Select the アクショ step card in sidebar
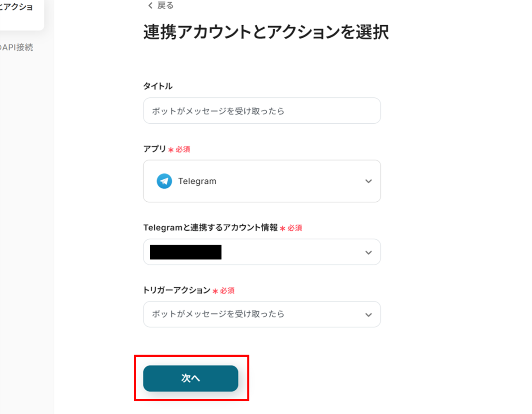The width and height of the screenshot is (532, 414). 20,13
